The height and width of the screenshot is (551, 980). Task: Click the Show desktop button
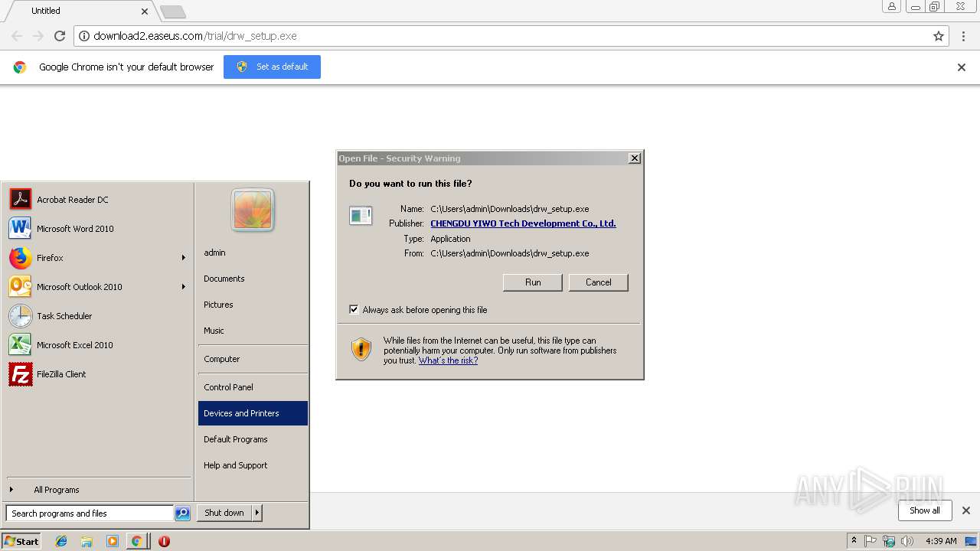pos(972,541)
